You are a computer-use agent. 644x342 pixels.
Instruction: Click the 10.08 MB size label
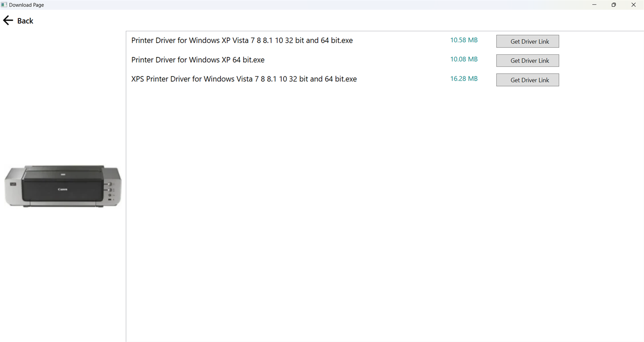(464, 59)
